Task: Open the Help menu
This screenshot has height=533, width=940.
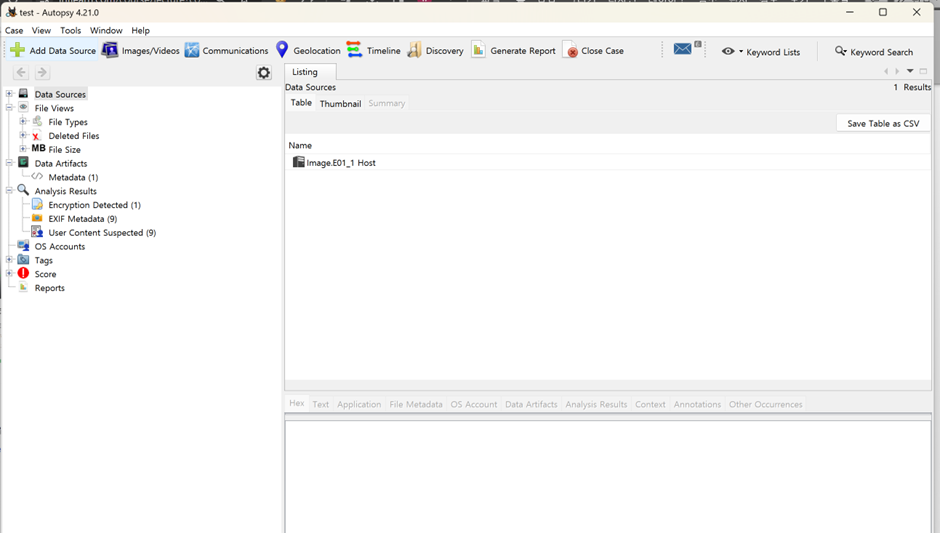Action: point(140,31)
